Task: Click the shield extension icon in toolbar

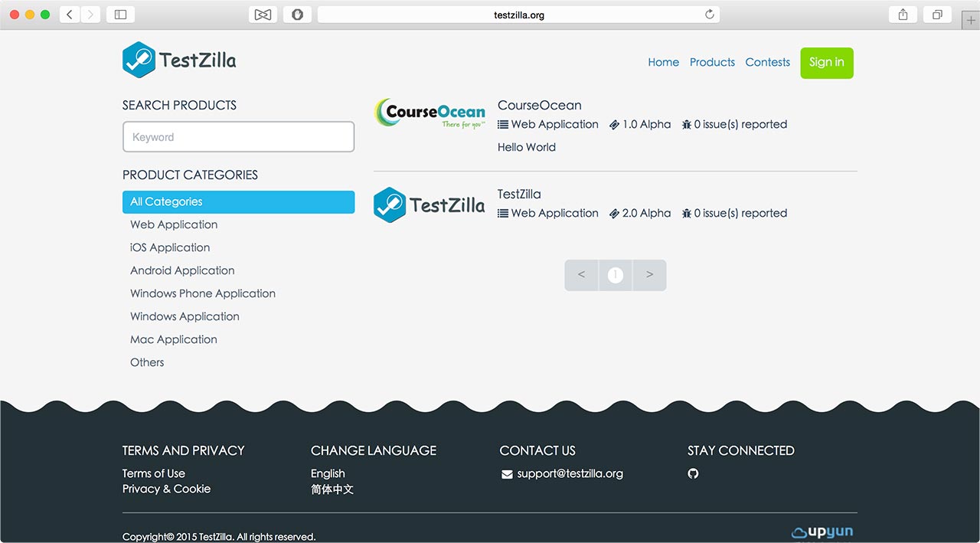Action: click(297, 15)
